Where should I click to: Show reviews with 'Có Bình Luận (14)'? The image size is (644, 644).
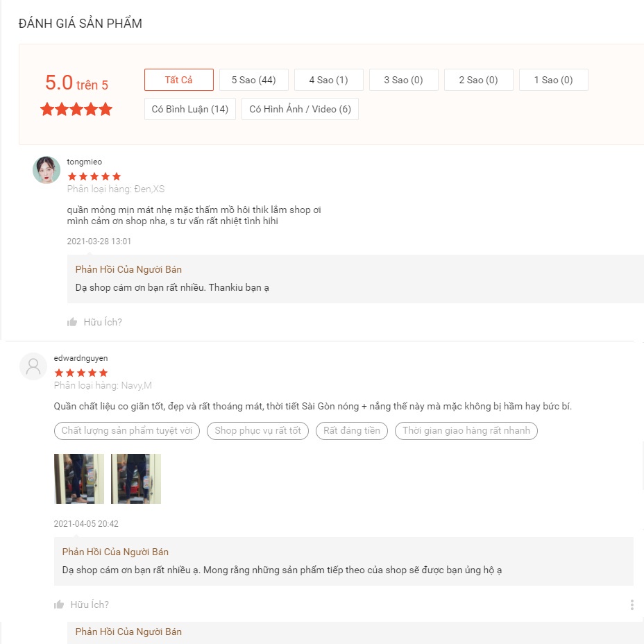189,109
